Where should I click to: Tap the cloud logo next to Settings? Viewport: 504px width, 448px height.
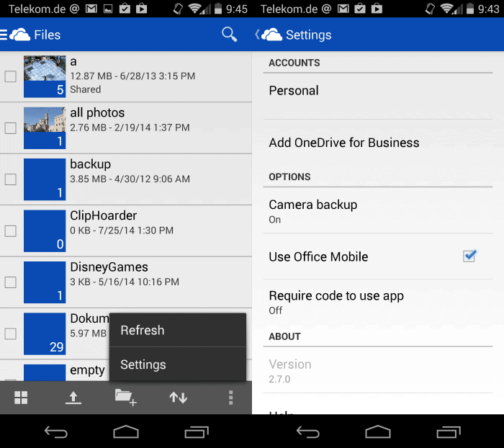click(x=272, y=35)
